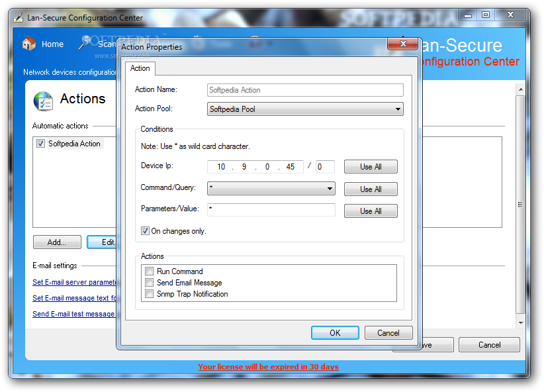Select Softpedia Action row text
544x392 pixels.
[x=74, y=144]
